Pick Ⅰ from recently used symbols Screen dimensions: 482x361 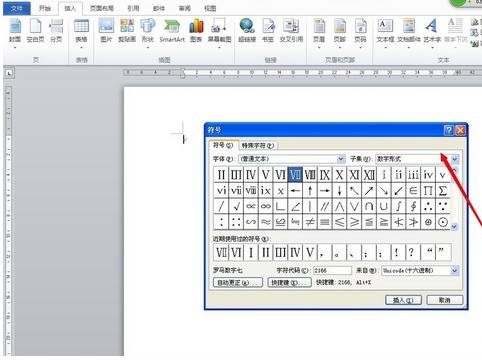[251, 252]
